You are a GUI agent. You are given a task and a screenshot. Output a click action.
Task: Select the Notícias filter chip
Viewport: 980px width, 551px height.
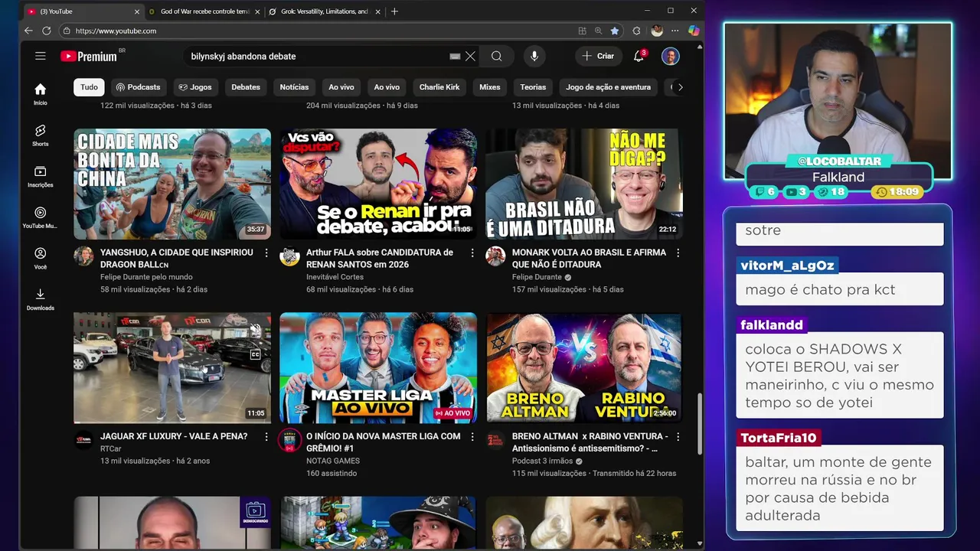[x=294, y=87]
